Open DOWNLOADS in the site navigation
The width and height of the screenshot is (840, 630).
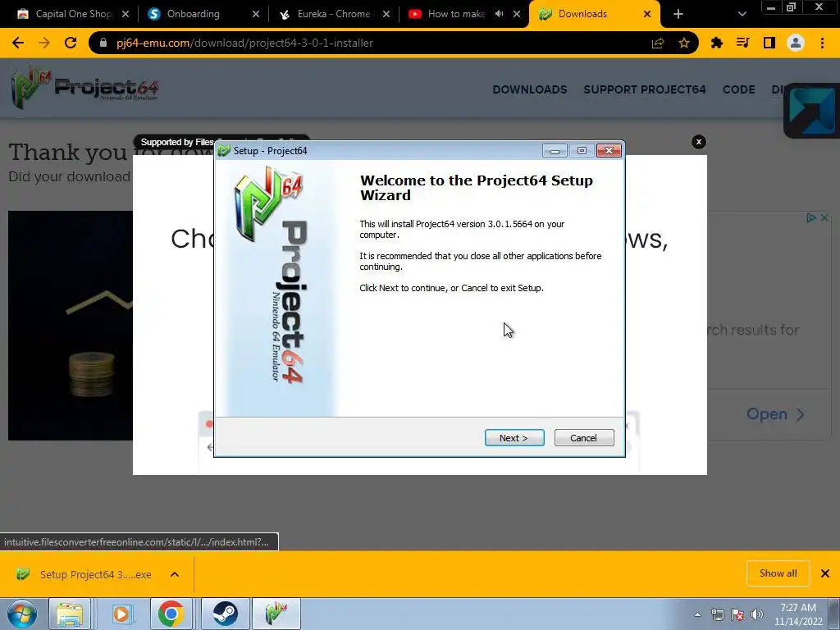coord(529,89)
